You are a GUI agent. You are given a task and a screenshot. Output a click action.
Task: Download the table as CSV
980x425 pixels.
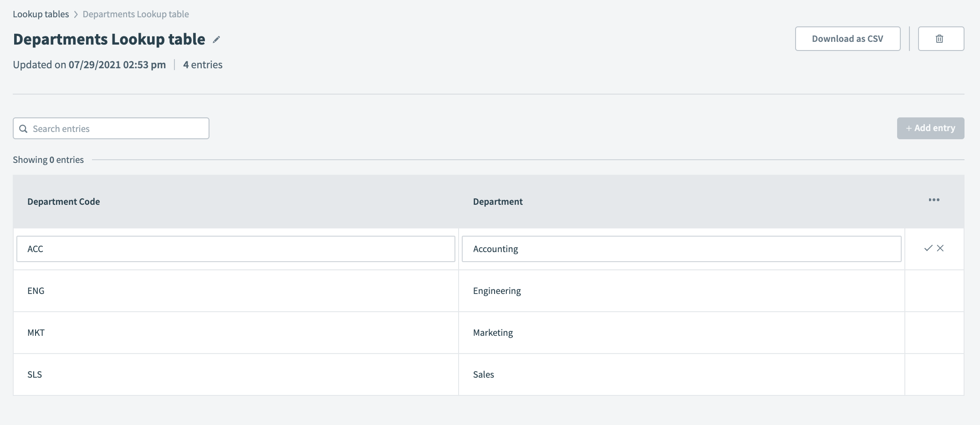[x=847, y=39]
